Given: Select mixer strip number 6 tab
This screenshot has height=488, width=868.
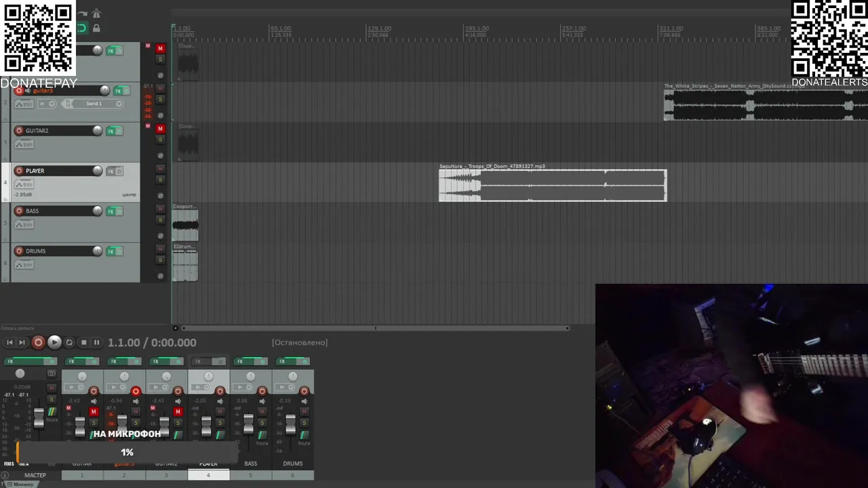Looking at the screenshot, I should (x=292, y=476).
